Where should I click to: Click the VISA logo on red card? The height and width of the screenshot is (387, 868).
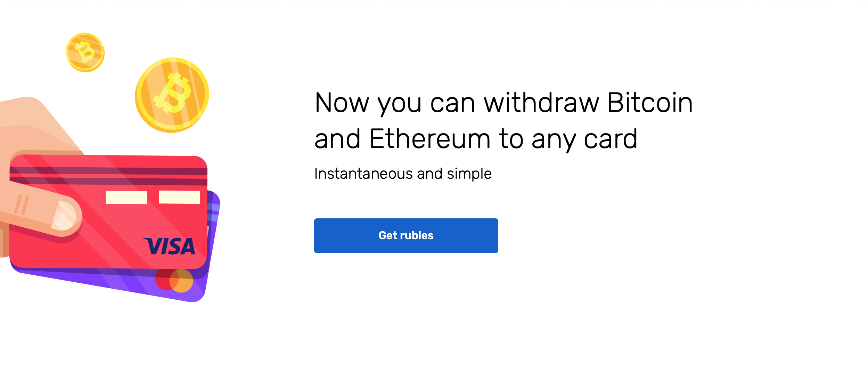pos(170,246)
